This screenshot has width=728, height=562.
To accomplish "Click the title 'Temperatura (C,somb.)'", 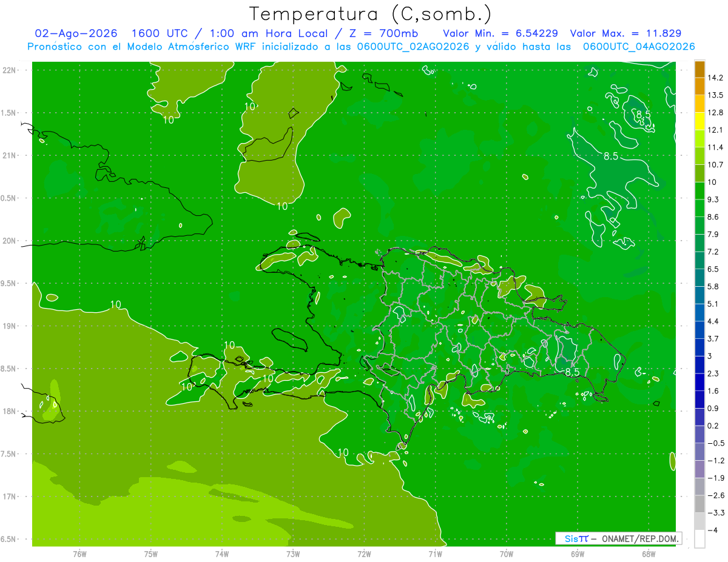I will coord(371,14).
